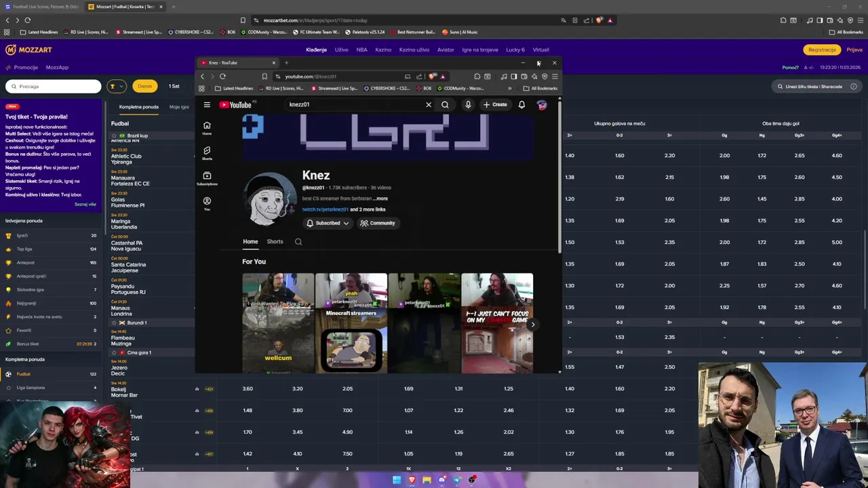
Task: Go to YouTube Home in sidebar
Action: (207, 128)
